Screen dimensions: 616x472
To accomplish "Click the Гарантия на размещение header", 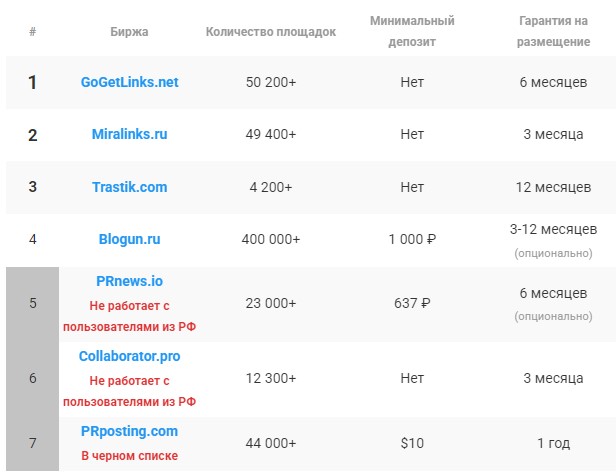I will pyautogui.click(x=553, y=31).
